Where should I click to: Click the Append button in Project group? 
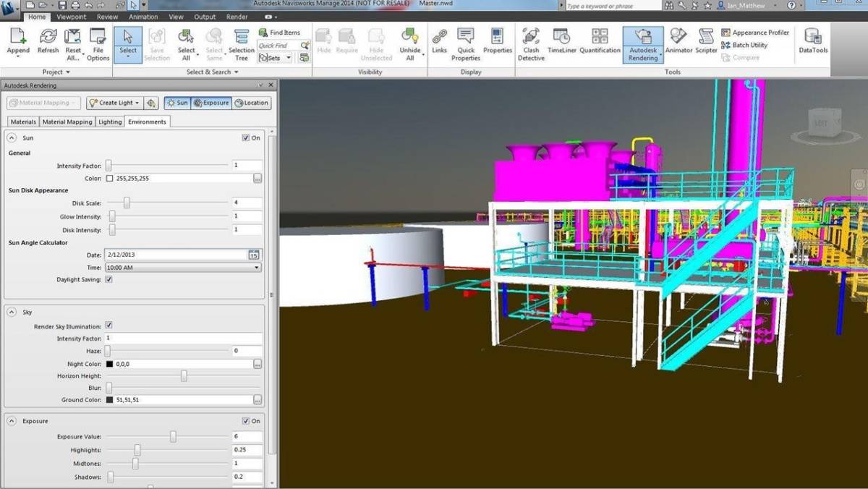18,42
